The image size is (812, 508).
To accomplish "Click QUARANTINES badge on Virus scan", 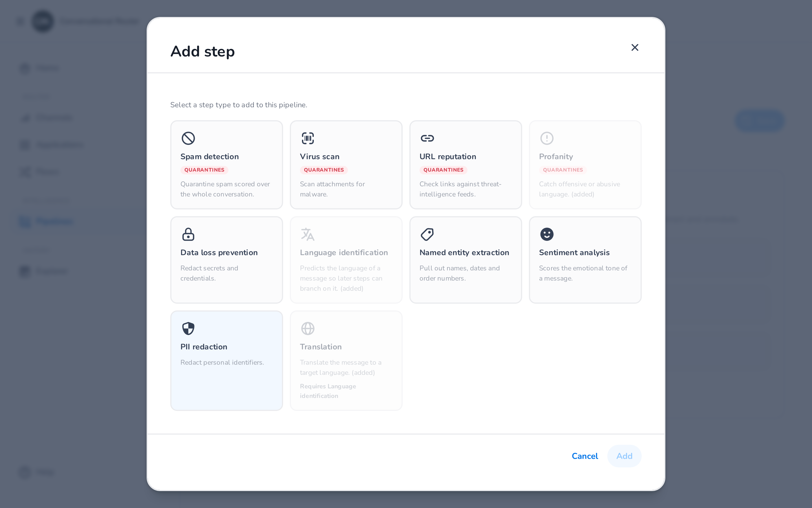I will pos(323,170).
